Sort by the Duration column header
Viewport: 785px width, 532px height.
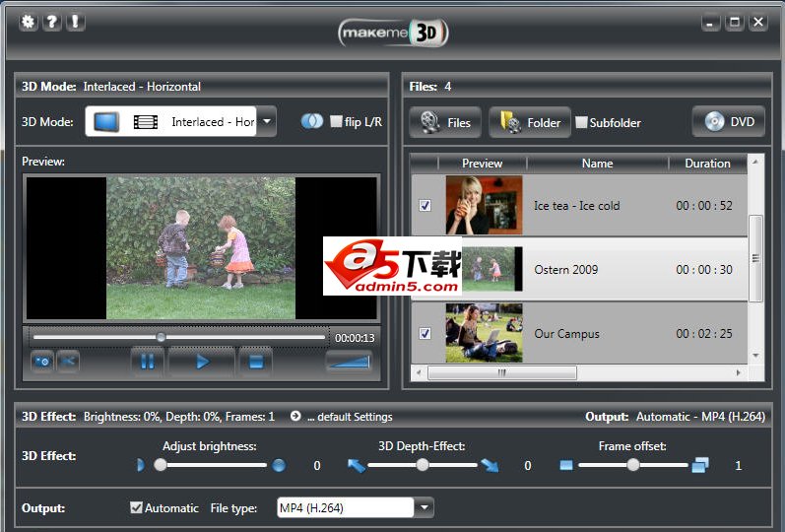click(707, 164)
